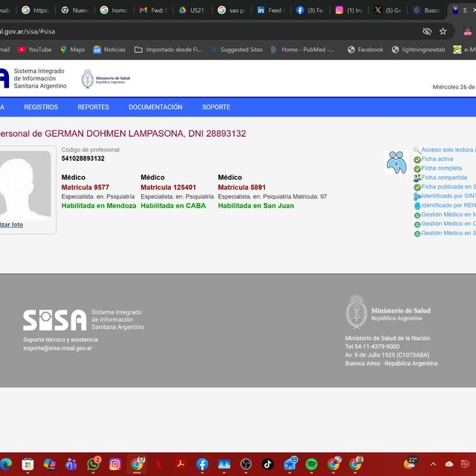Image resolution: width=476 pixels, height=476 pixels.
Task: Open the Facebook bookmark
Action: pos(365,50)
